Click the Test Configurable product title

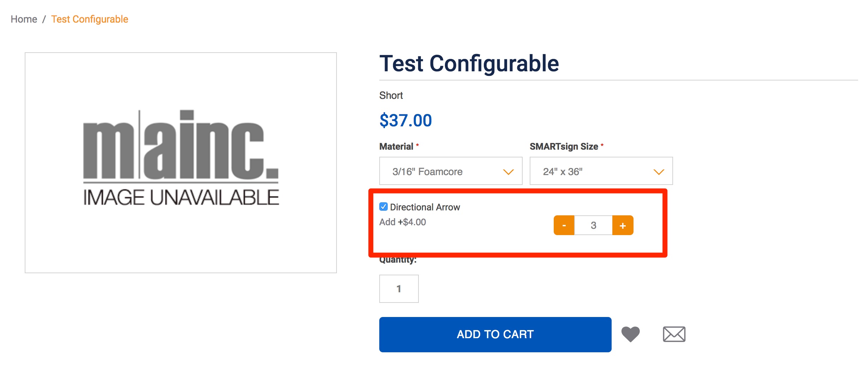[469, 64]
